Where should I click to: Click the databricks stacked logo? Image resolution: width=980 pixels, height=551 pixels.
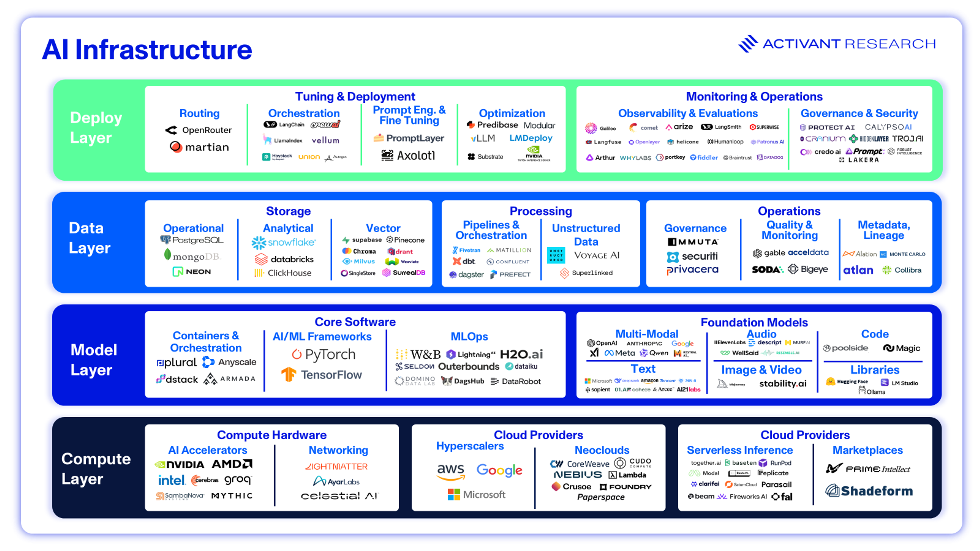pos(261,259)
